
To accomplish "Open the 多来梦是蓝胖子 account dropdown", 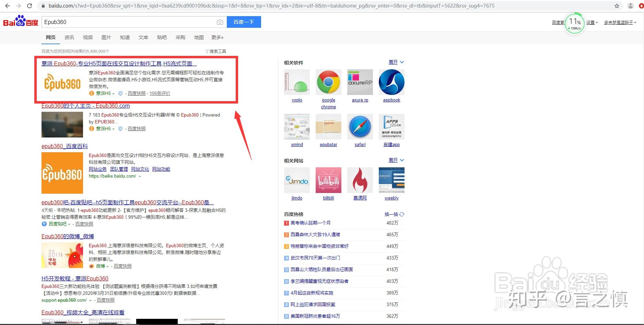I will (x=620, y=23).
